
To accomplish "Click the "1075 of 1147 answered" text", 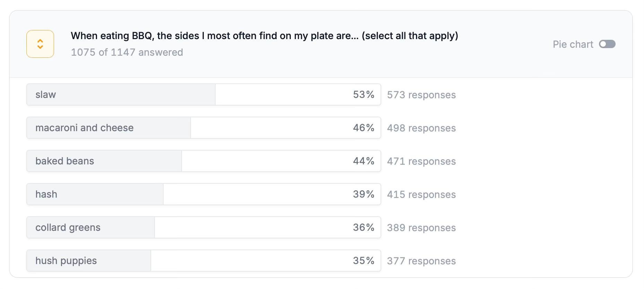I will 127,52.
